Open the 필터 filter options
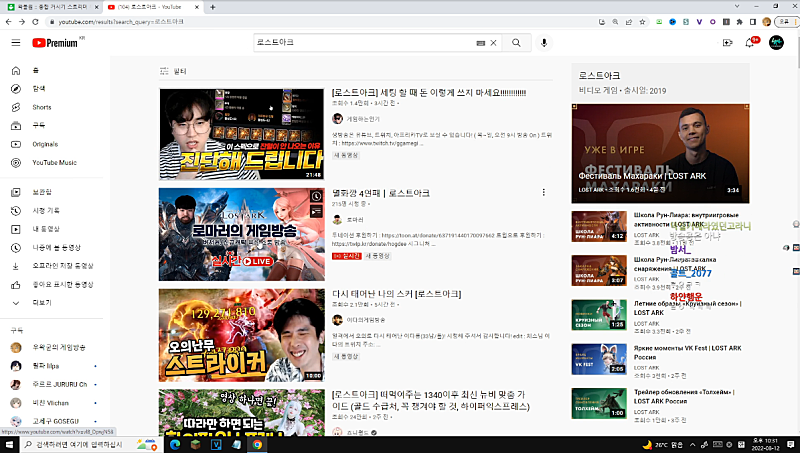 click(x=173, y=71)
